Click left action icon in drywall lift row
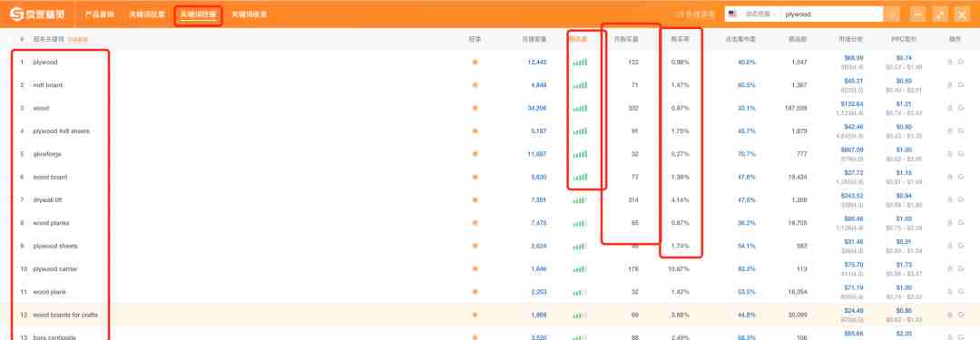 click(950, 200)
